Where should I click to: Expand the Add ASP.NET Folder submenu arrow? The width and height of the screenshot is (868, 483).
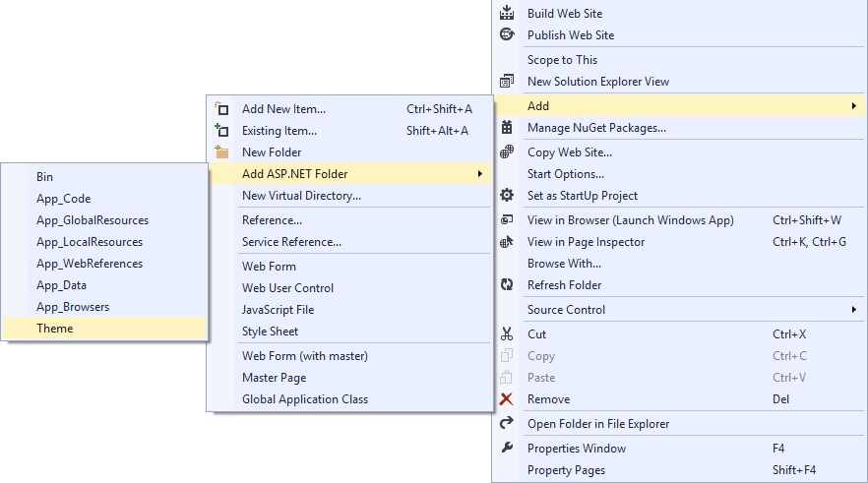click(480, 174)
